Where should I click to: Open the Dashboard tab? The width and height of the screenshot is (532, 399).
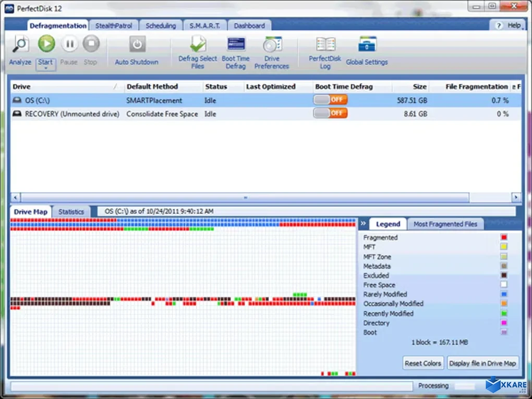249,26
